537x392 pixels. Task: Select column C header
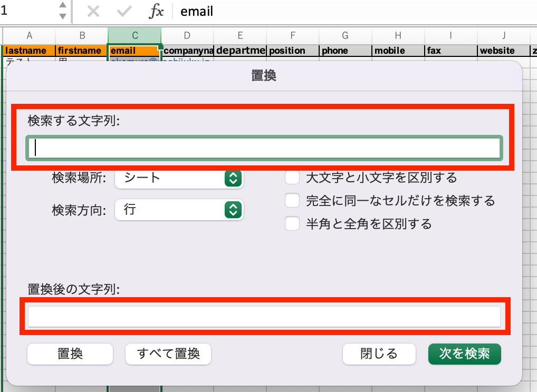(x=135, y=35)
